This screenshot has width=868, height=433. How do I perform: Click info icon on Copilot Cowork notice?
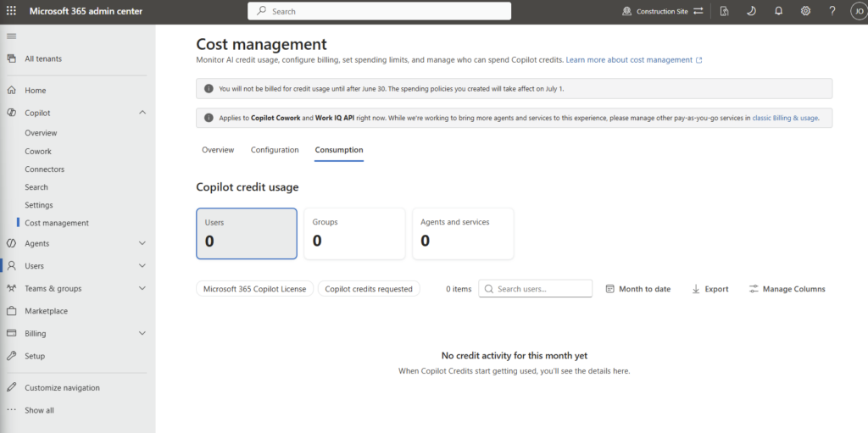[x=209, y=118]
